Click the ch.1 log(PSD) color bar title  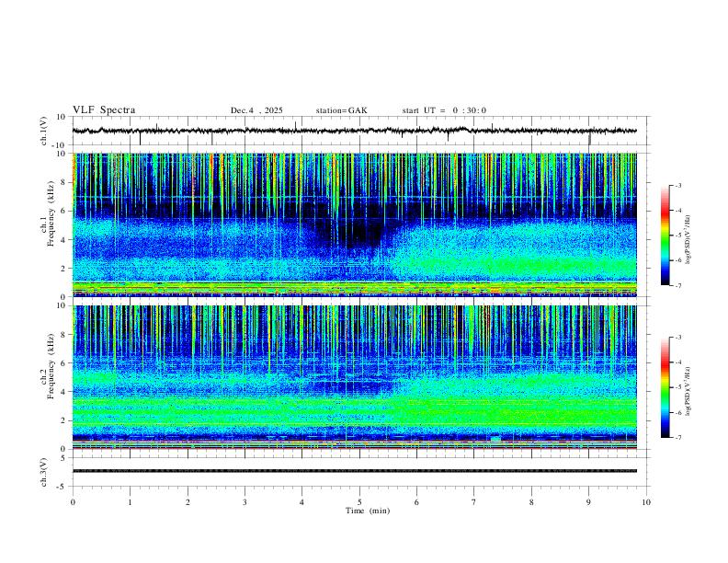pos(688,239)
